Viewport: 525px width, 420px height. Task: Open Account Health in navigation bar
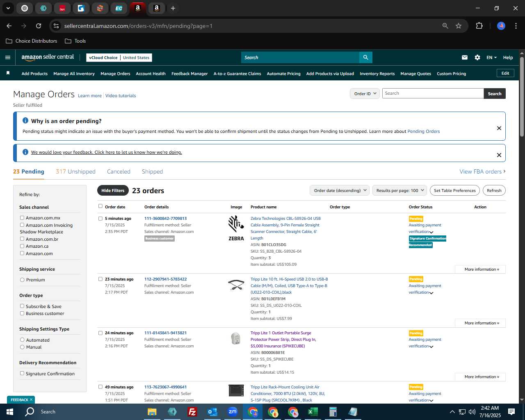pyautogui.click(x=151, y=74)
